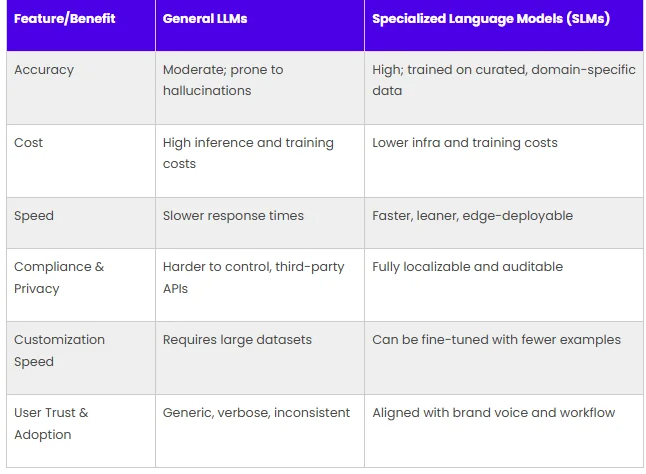Click 'Can be fine-tuned with fewer examples'
Image resolution: width=646 pixels, height=474 pixels.
[x=496, y=340]
